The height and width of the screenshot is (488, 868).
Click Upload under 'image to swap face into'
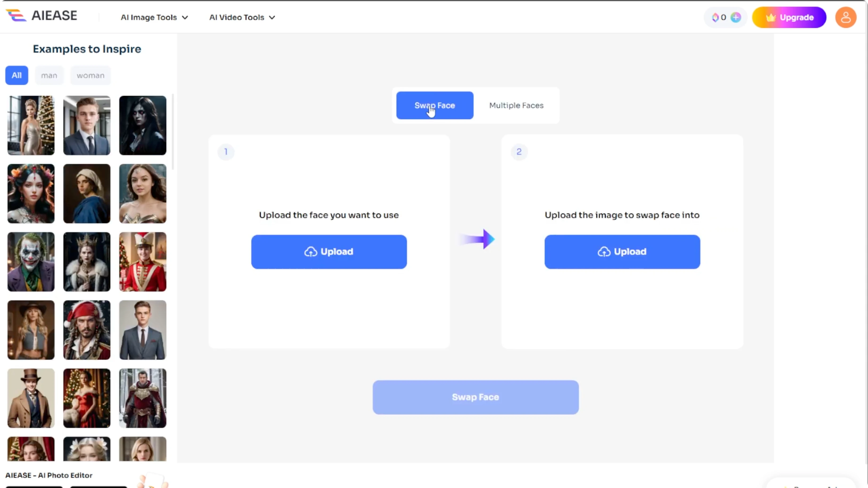[622, 252]
